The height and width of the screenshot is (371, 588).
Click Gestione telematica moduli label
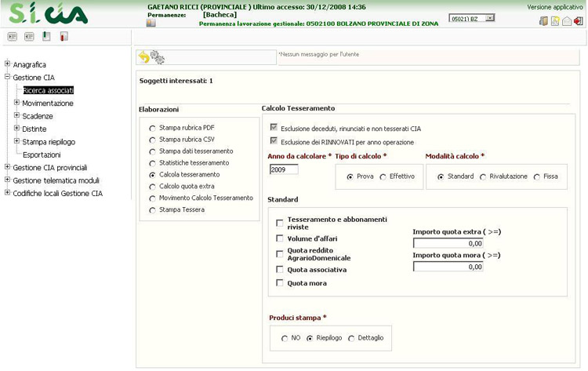coord(56,180)
